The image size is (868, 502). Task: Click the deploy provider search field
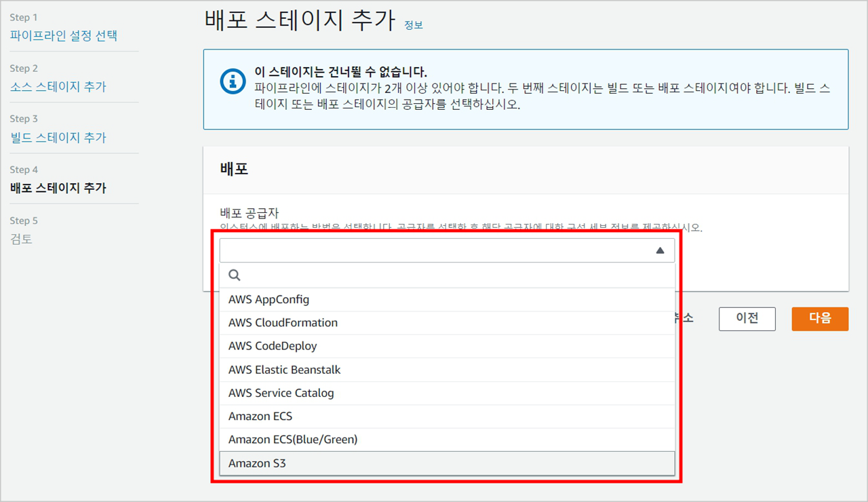point(448,275)
